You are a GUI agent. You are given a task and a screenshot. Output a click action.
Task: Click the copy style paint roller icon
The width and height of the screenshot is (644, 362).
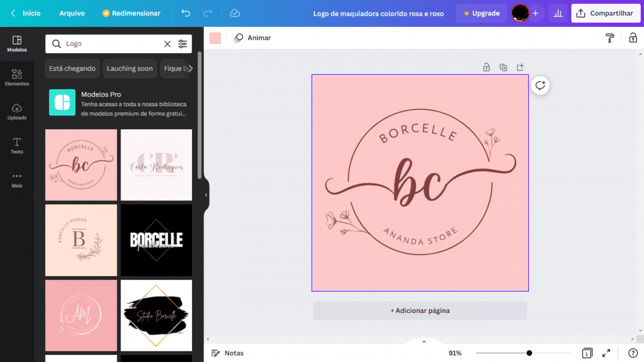pos(610,38)
